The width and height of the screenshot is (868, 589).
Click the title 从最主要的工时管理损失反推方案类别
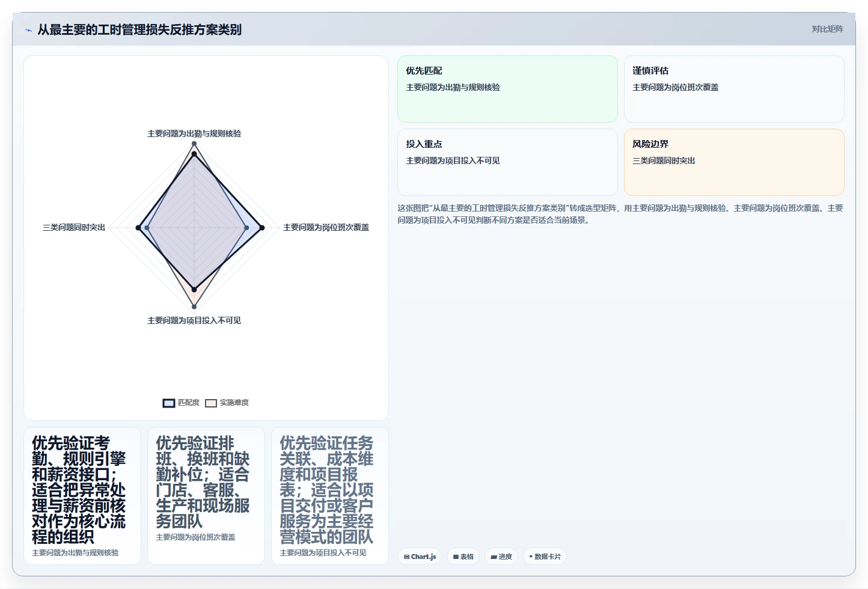[139, 29]
